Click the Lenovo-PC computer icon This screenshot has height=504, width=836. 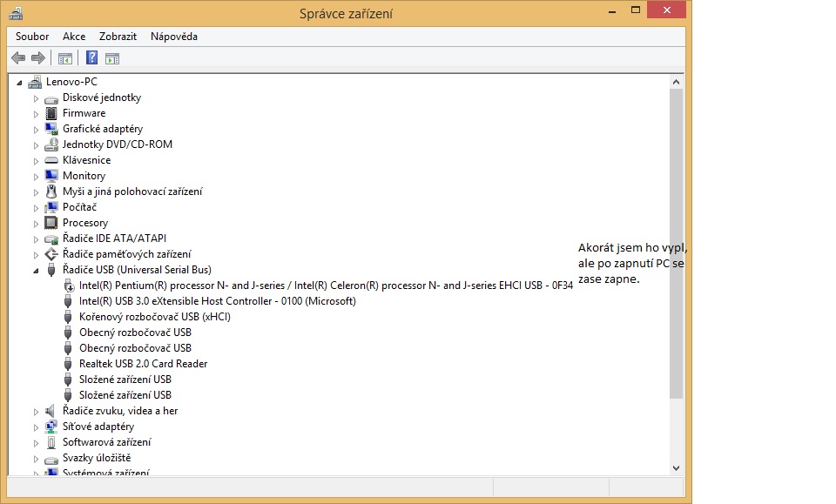coord(35,82)
